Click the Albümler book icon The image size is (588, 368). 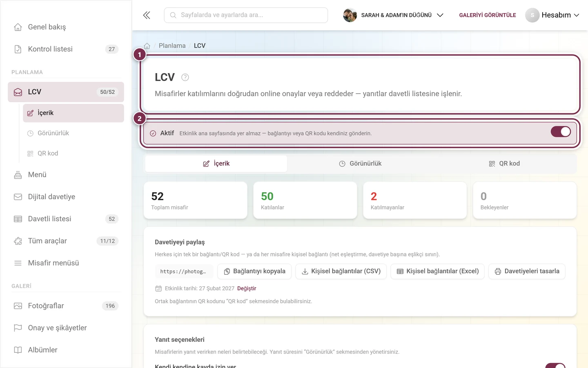click(18, 350)
